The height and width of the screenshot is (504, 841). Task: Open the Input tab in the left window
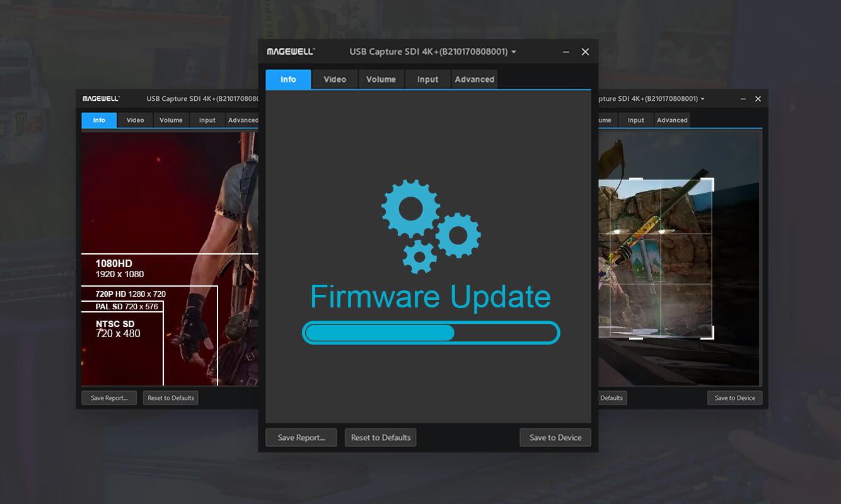click(x=207, y=120)
